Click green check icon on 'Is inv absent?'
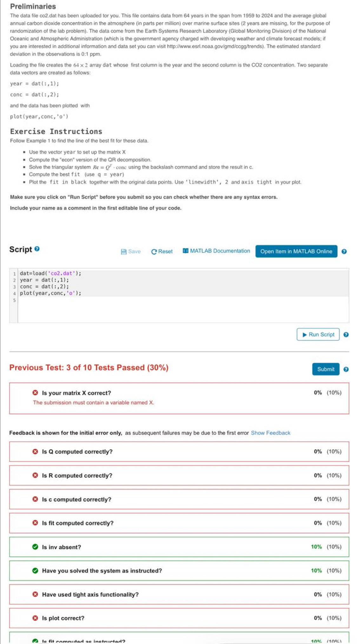 tap(35, 547)
